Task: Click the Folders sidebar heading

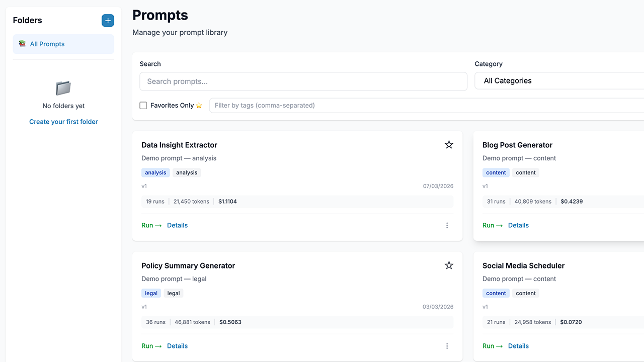Action: [28, 21]
